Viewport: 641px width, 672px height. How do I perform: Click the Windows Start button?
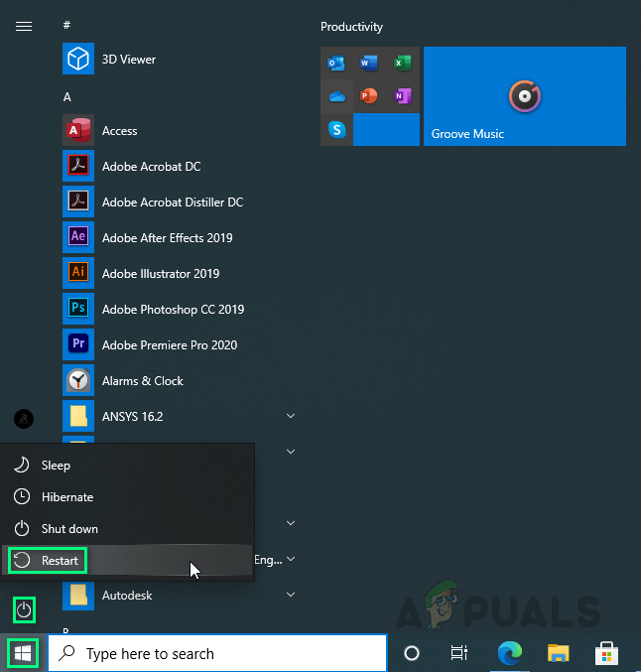pyautogui.click(x=23, y=653)
